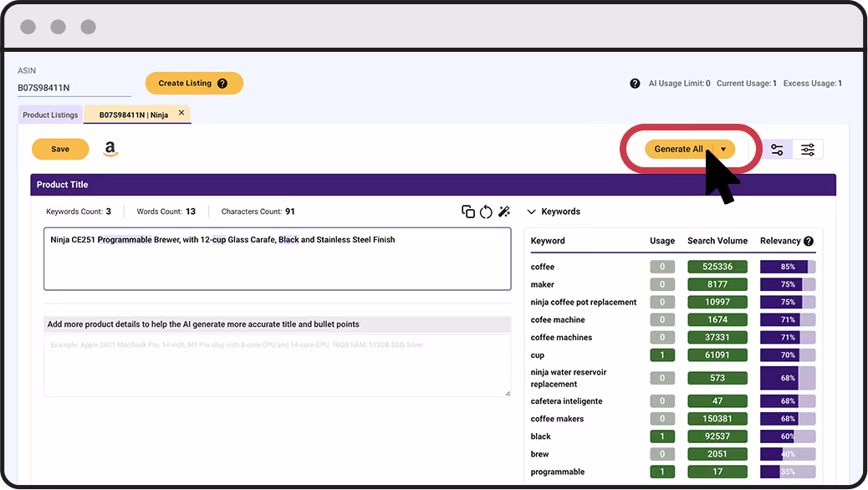Select the simple settings sliders view icon

[x=777, y=150]
